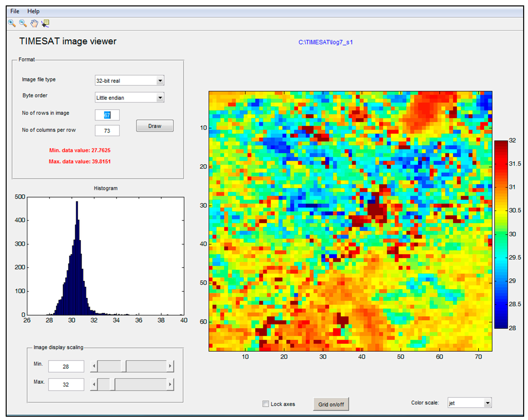Enable the Lock axes checkbox

[x=265, y=404]
